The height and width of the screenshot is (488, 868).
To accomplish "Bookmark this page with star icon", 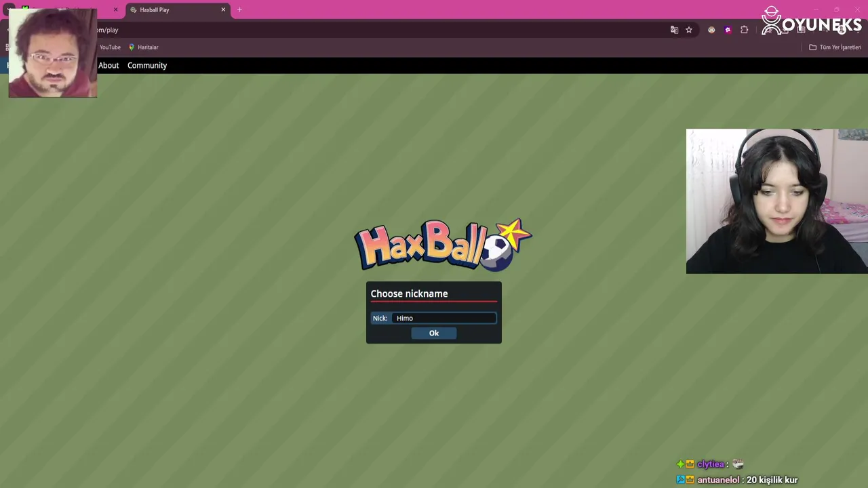I will (689, 30).
